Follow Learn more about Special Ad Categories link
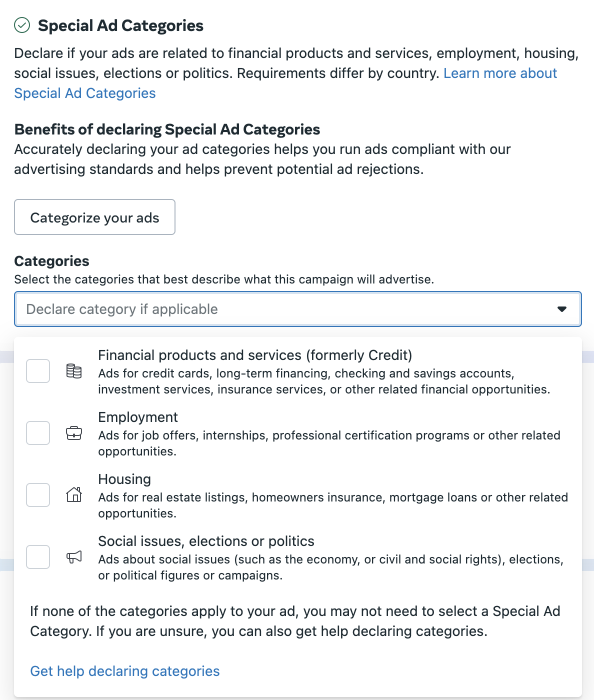This screenshot has width=594, height=700. click(x=500, y=73)
